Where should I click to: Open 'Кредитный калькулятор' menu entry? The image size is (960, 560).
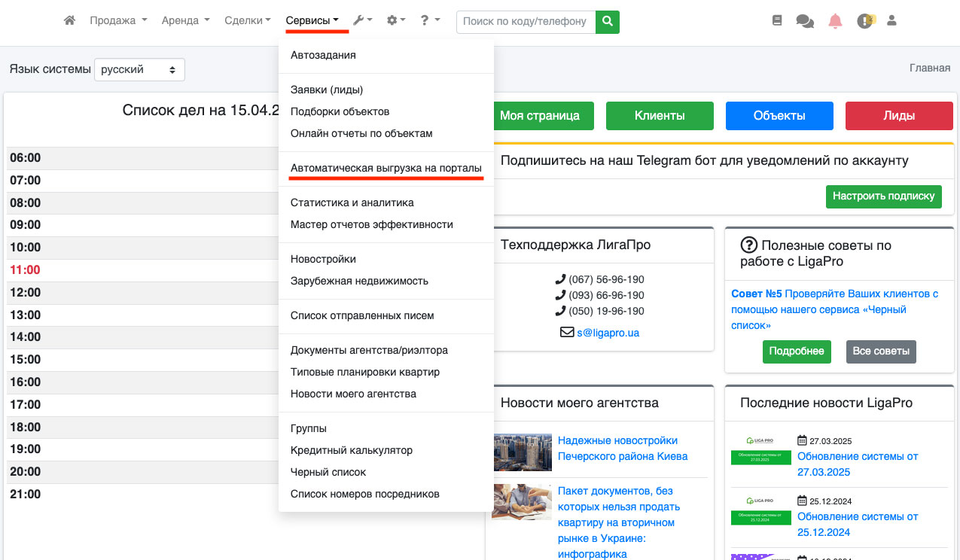pos(352,450)
